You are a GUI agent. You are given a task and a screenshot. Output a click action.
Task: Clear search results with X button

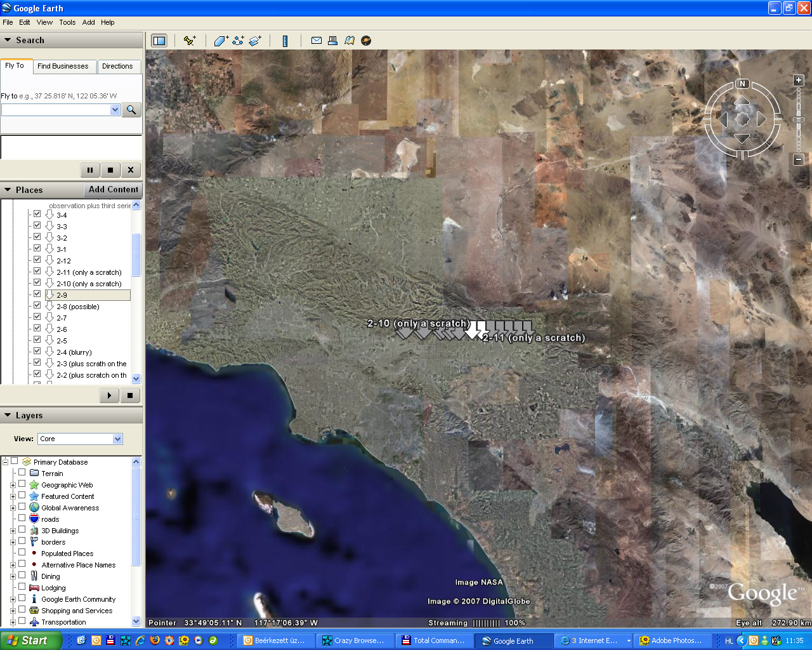pos(131,170)
